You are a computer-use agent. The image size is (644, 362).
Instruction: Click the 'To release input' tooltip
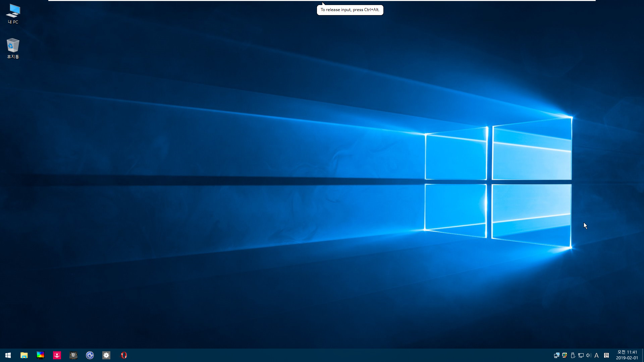point(350,10)
